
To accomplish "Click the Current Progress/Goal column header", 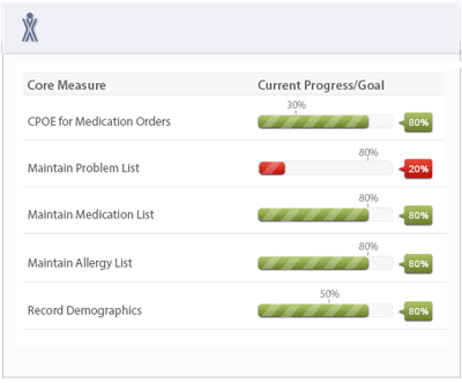I will pos(321,85).
